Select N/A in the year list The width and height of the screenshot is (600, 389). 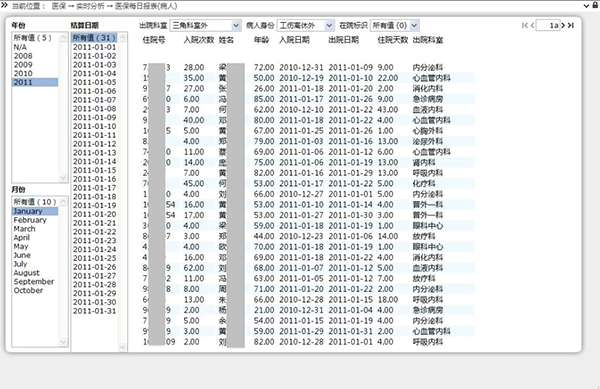click(35, 47)
